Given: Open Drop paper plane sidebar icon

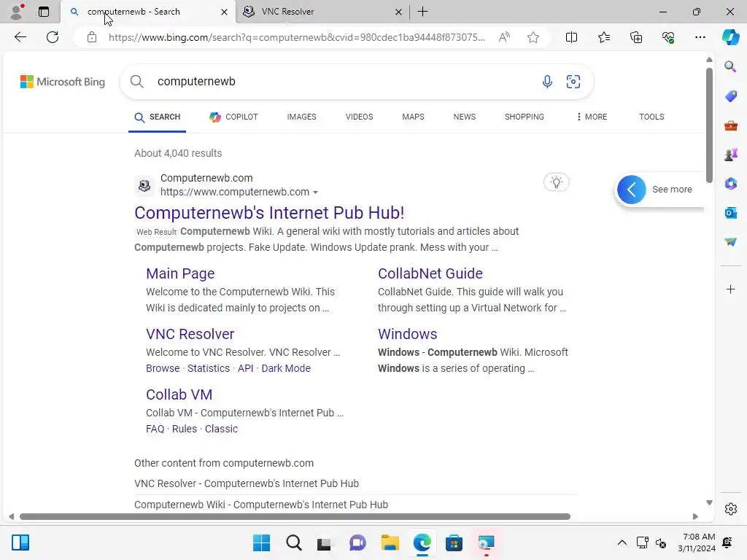Looking at the screenshot, I should click(x=730, y=242).
